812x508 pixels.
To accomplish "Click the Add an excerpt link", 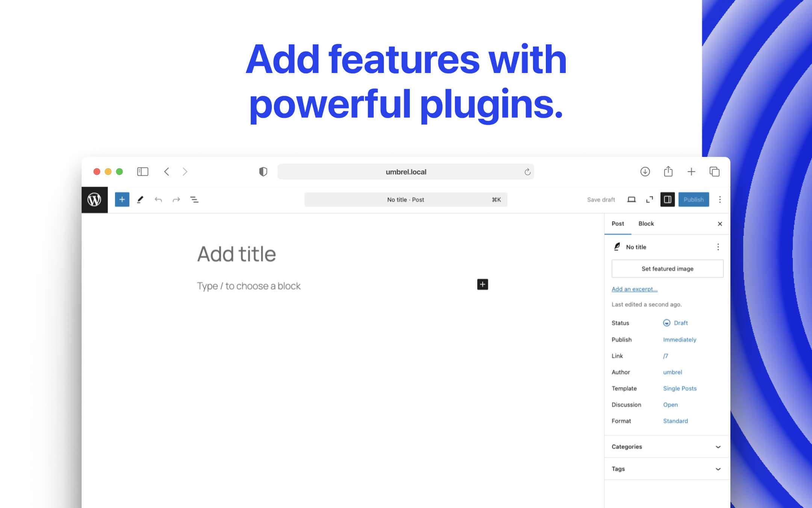I will click(x=634, y=289).
